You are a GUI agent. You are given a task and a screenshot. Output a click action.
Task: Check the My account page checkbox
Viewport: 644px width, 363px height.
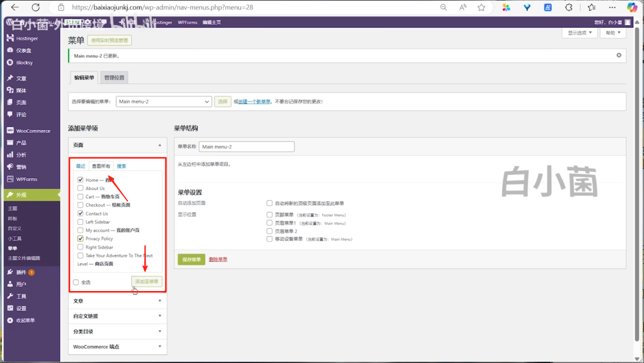[x=81, y=230]
